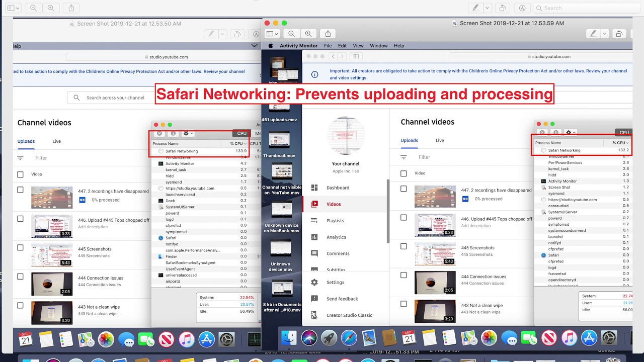Tick the header Video checkbox in the 12.53.50 window

(20, 174)
